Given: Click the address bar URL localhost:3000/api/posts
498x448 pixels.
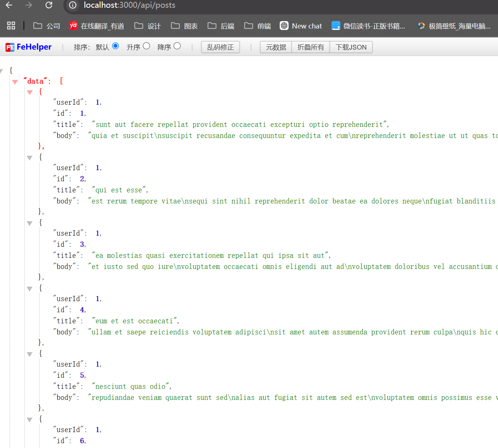Looking at the screenshot, I should (129, 5).
